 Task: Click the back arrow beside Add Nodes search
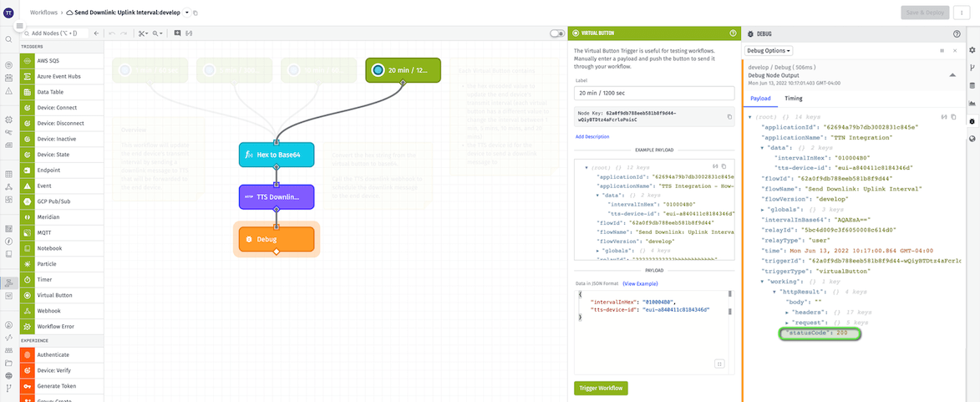point(96,33)
